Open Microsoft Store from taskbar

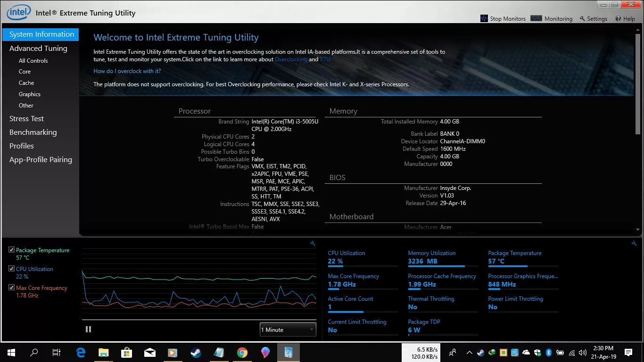(126, 353)
